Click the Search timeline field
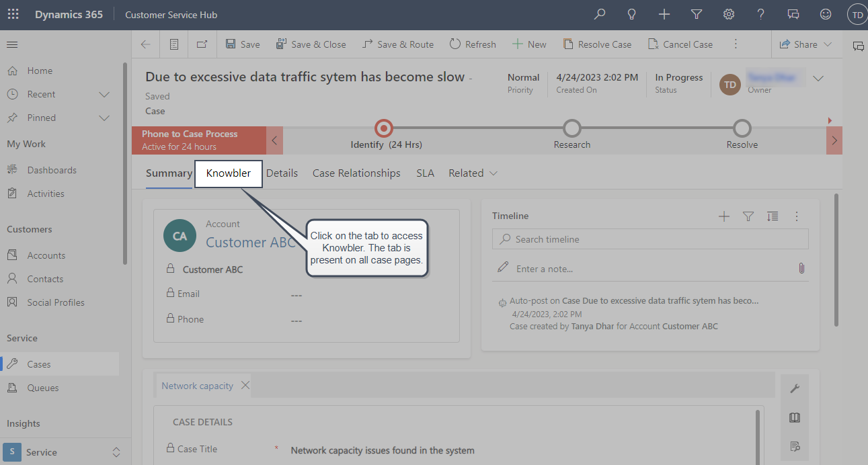Screen dimensions: 868x465 click(650, 239)
